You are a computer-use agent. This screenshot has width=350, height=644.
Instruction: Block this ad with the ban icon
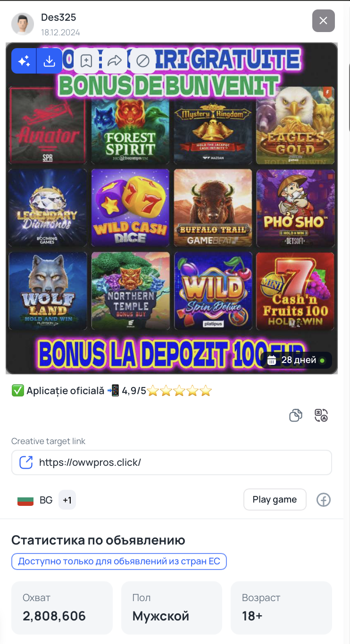143,61
